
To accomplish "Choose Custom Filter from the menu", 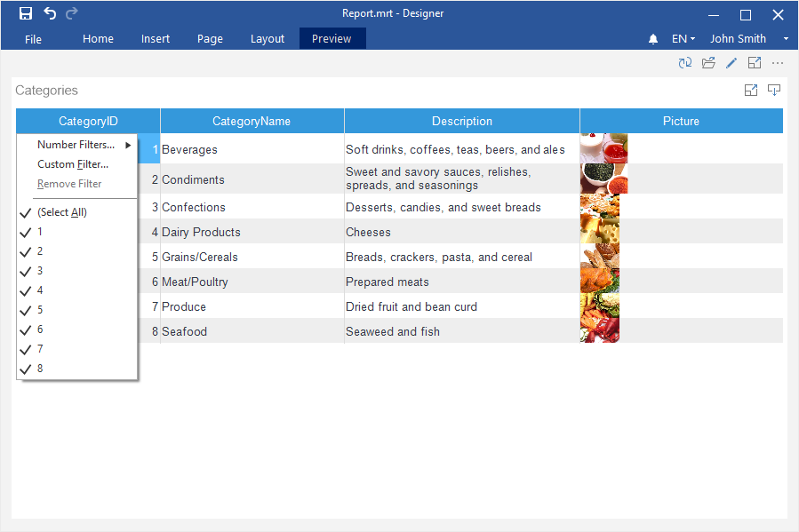I will [73, 164].
